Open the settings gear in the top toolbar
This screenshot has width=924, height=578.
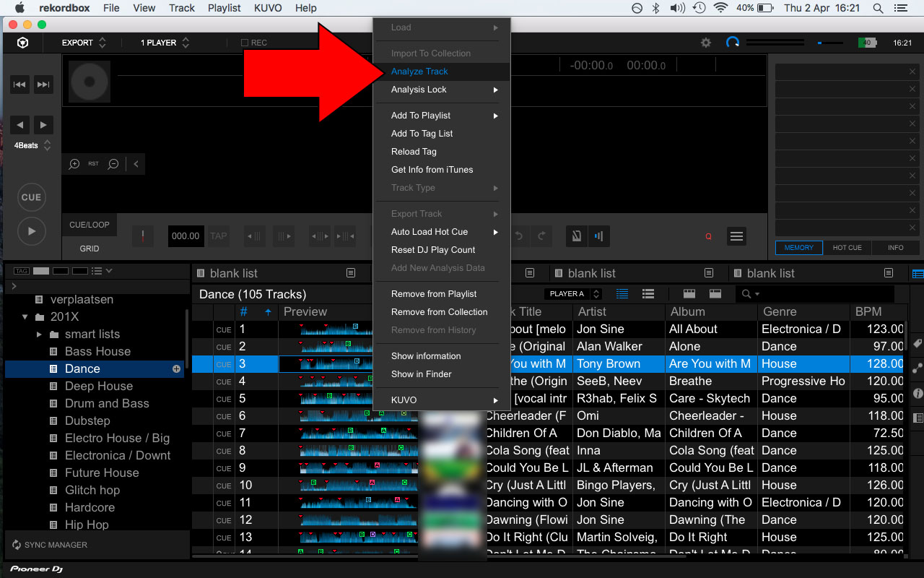click(x=705, y=43)
